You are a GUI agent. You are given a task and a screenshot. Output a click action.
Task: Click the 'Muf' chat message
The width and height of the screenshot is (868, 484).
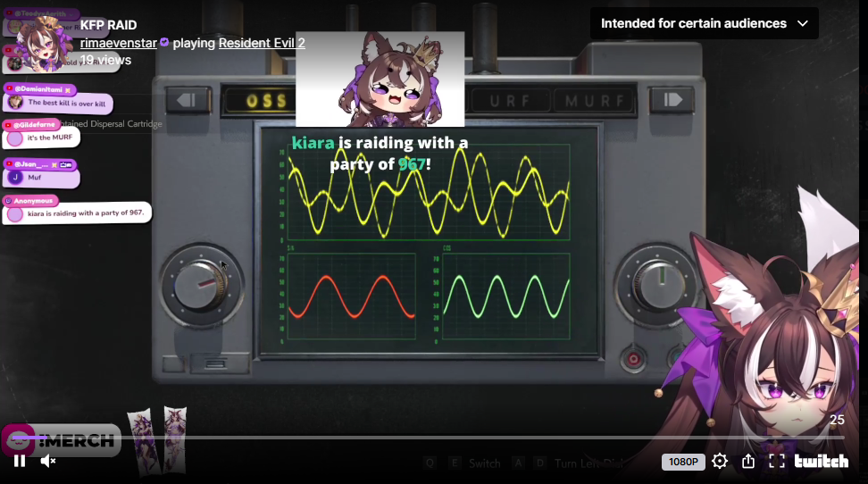click(x=41, y=178)
